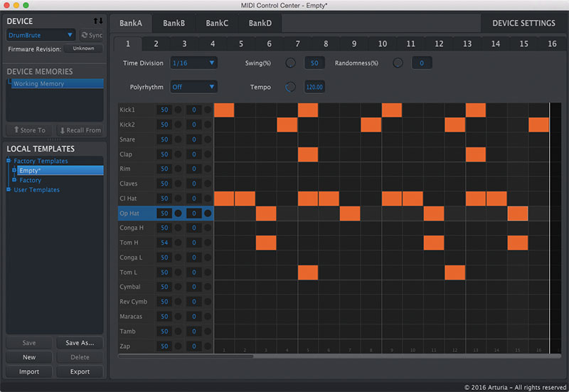Select pattern tab 2
The width and height of the screenshot is (569, 392).
156,44
